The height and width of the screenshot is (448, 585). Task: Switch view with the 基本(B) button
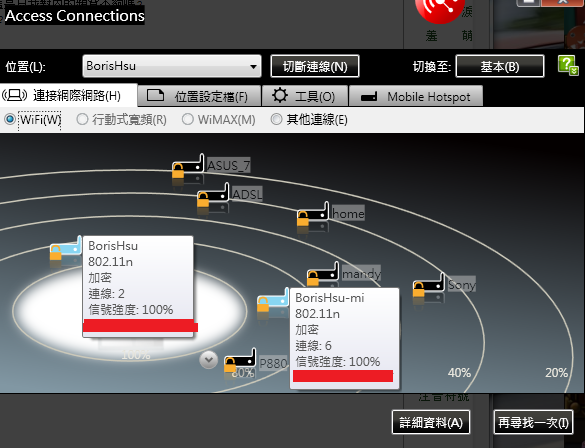(x=500, y=66)
